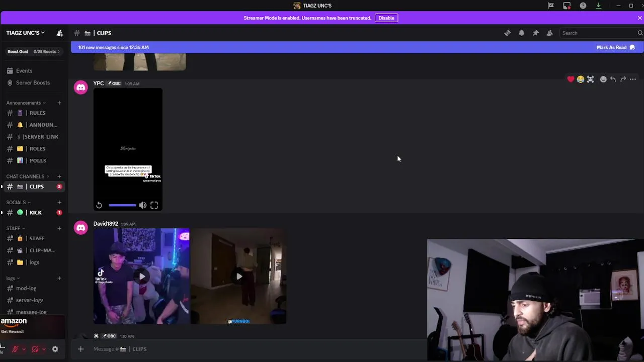Image resolution: width=644 pixels, height=362 pixels.
Task: Open the ANNOUN... channel
Action: point(34,125)
